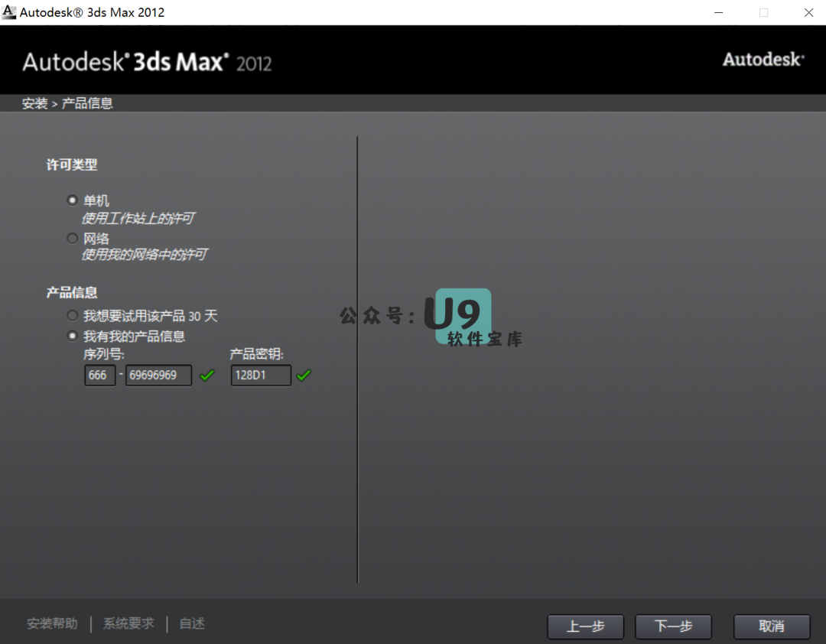Select the 网络 network license option

(73, 239)
